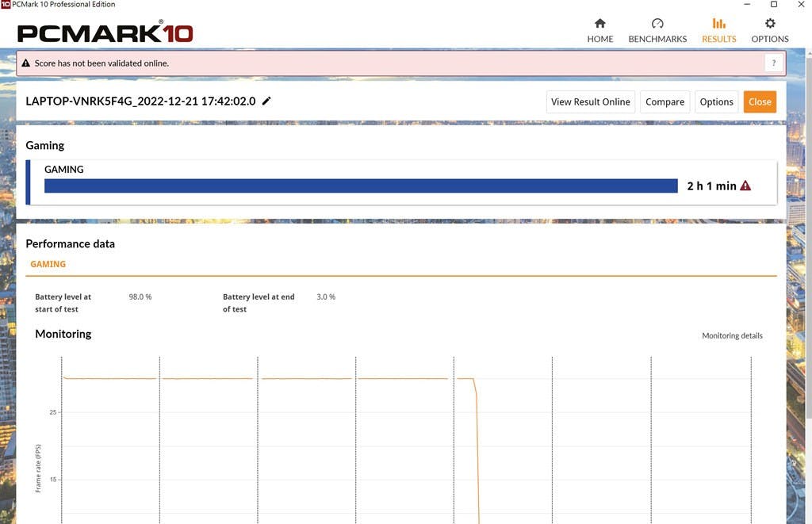Open Monitoring details link
This screenshot has height=524, width=812.
(732, 335)
